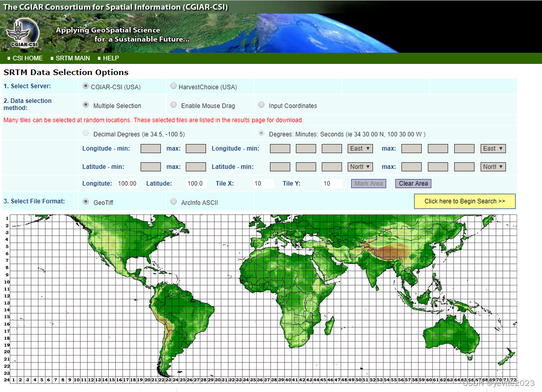Open Latitude min North/South dropdown

point(360,167)
